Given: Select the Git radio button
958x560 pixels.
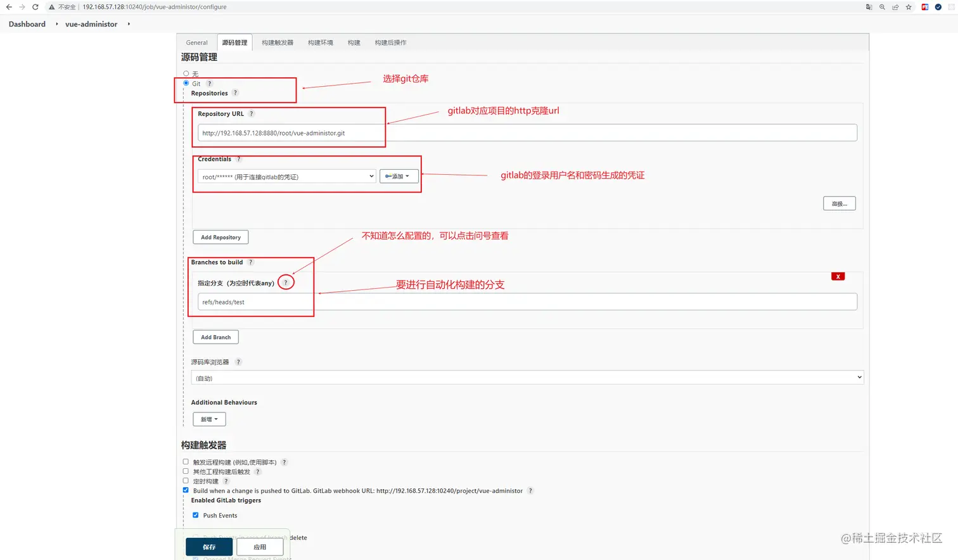Looking at the screenshot, I should [x=186, y=83].
